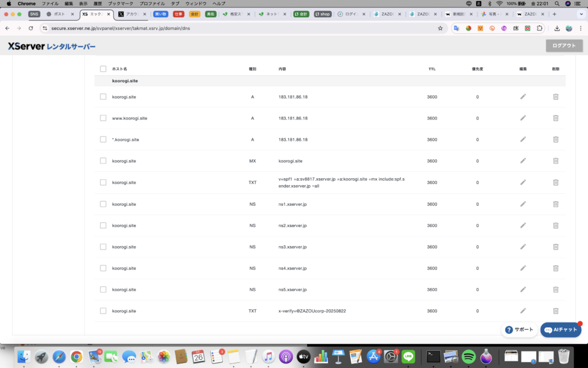The width and height of the screenshot is (588, 368).
Task: Open the SNS bookmark tab group
Action: pyautogui.click(x=34, y=14)
